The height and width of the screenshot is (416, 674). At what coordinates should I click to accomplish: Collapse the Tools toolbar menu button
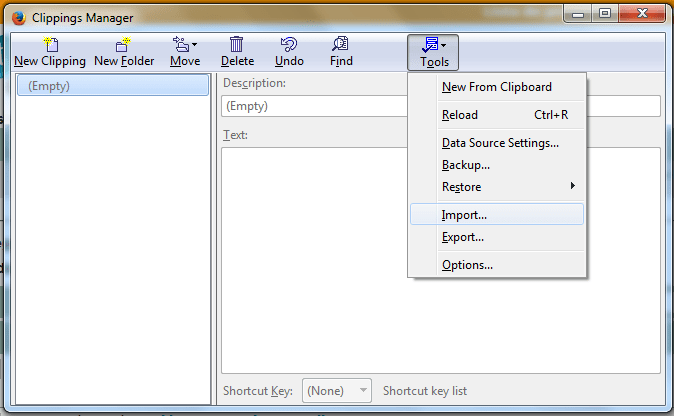(434, 51)
